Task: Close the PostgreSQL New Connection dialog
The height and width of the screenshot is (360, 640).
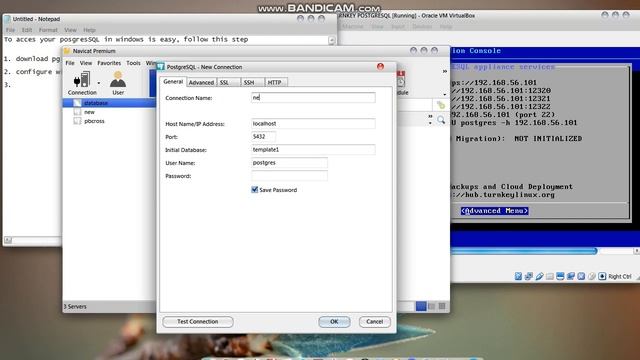Action: 380,67
